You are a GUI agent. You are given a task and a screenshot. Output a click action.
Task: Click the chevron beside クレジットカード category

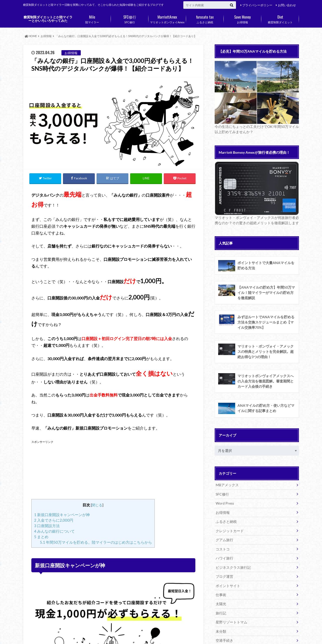pos(297,531)
